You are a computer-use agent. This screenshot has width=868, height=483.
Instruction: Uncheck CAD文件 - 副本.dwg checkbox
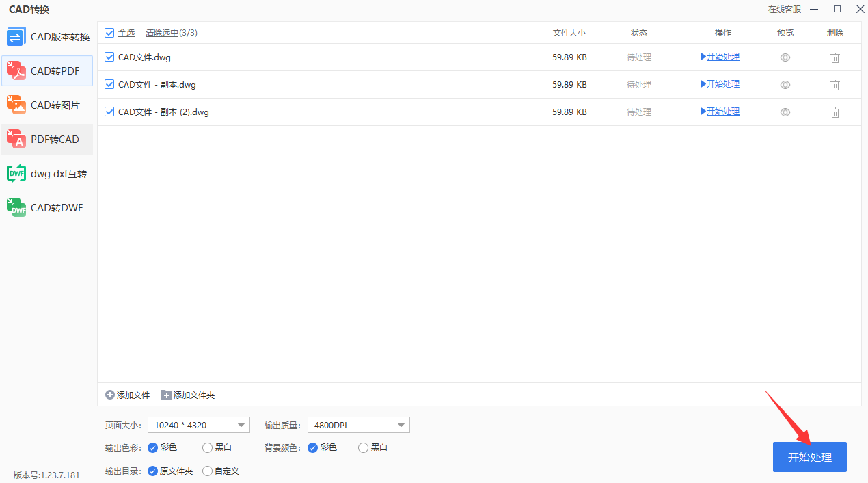(109, 84)
